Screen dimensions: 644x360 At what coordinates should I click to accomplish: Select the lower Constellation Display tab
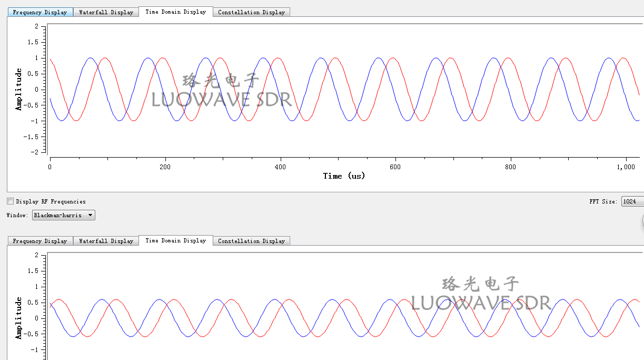coord(252,241)
